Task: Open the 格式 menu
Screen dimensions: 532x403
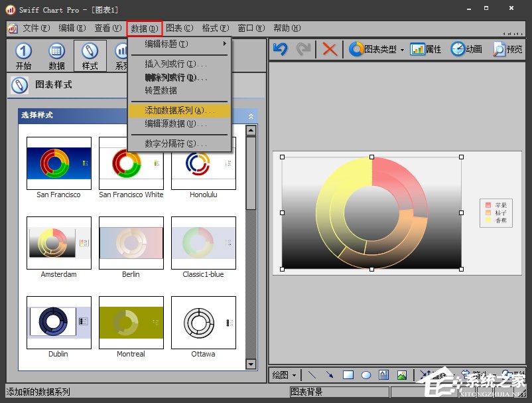Action: click(x=215, y=29)
